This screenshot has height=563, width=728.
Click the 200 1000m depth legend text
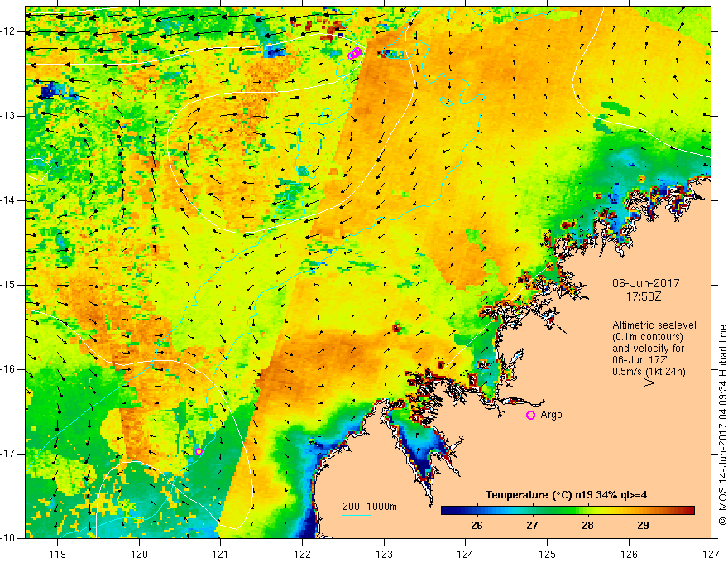[370, 507]
